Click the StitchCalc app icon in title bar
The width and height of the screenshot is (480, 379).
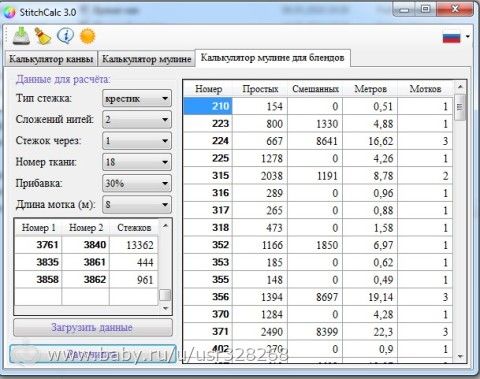pos(9,12)
